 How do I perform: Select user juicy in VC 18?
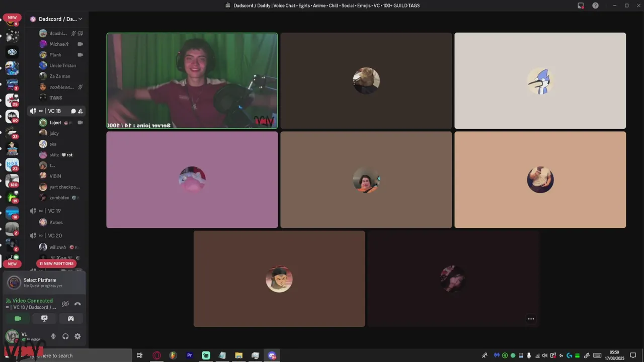pyautogui.click(x=61, y=133)
